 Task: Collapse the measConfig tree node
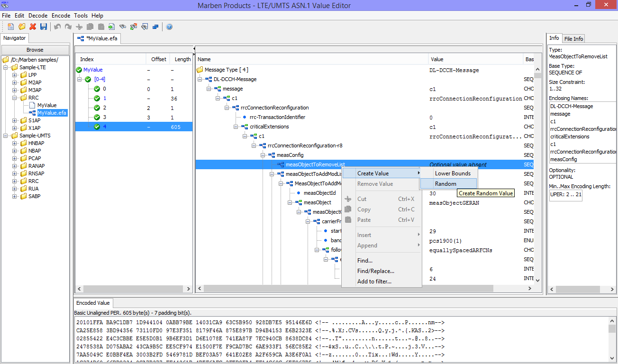click(x=263, y=155)
